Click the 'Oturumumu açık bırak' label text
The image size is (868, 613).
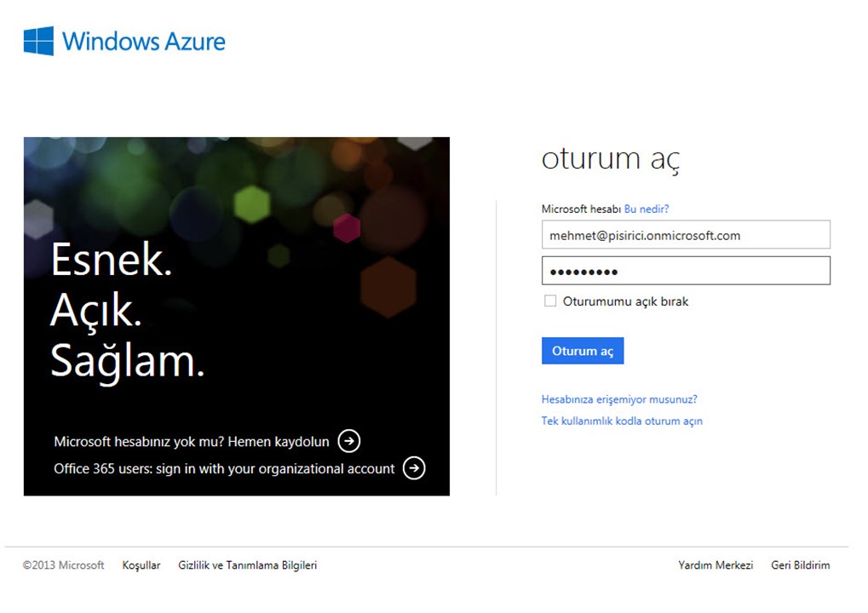click(x=625, y=301)
